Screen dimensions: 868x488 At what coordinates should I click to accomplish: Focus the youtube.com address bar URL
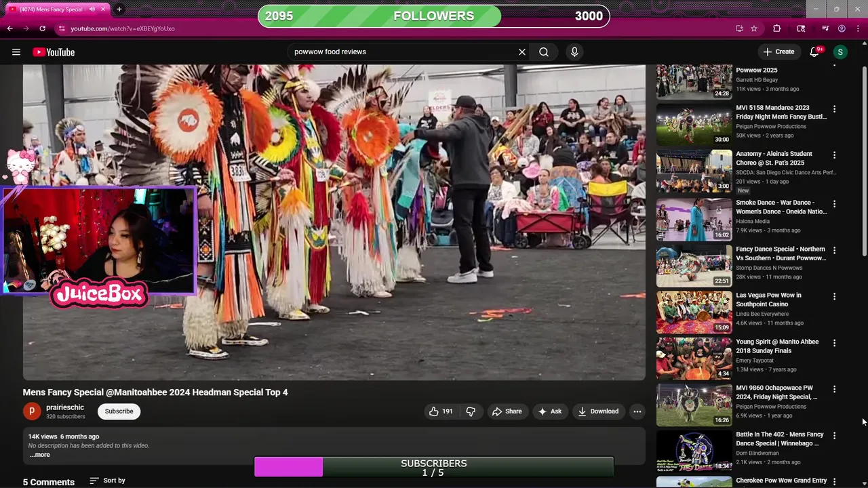click(123, 28)
